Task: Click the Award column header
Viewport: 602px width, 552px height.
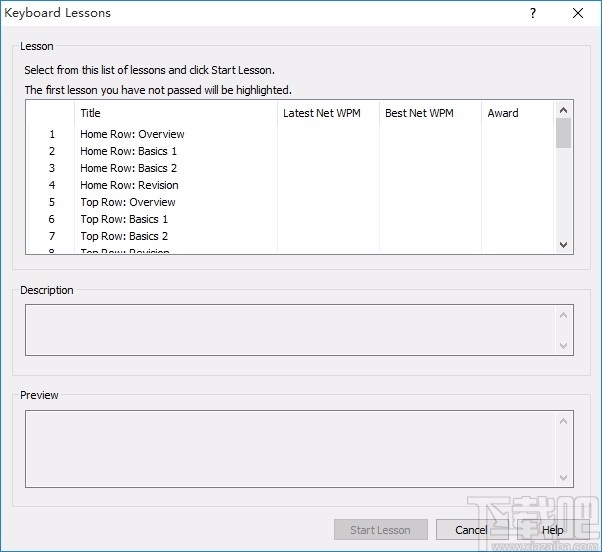Action: point(518,113)
